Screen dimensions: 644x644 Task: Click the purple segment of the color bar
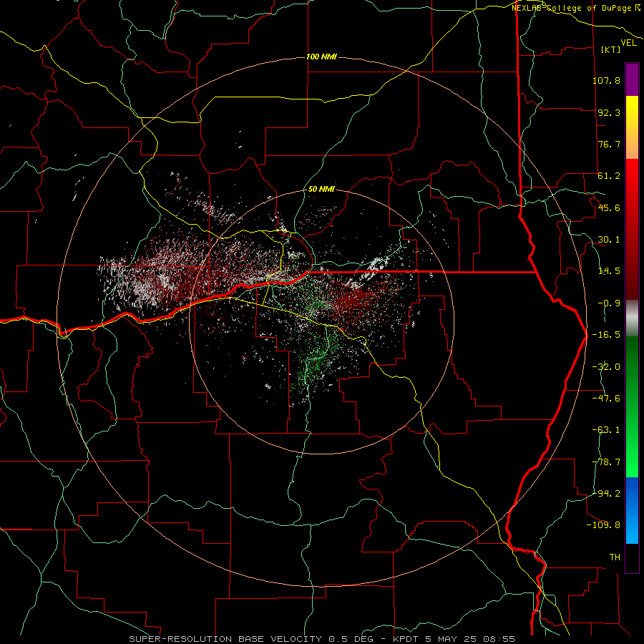pos(632,80)
